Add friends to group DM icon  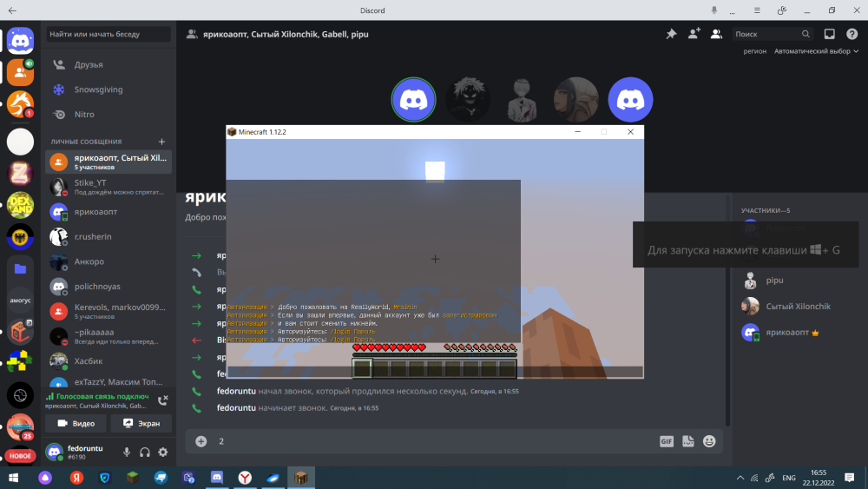coord(694,34)
